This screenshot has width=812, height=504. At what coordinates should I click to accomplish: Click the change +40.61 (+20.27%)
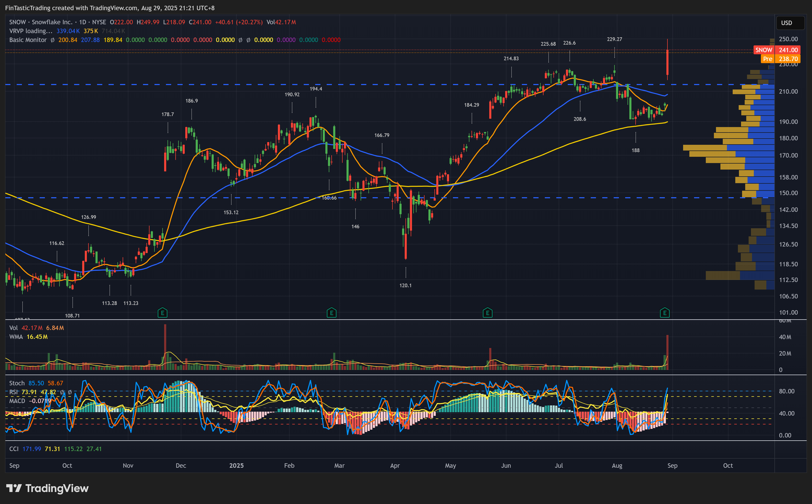click(x=239, y=22)
